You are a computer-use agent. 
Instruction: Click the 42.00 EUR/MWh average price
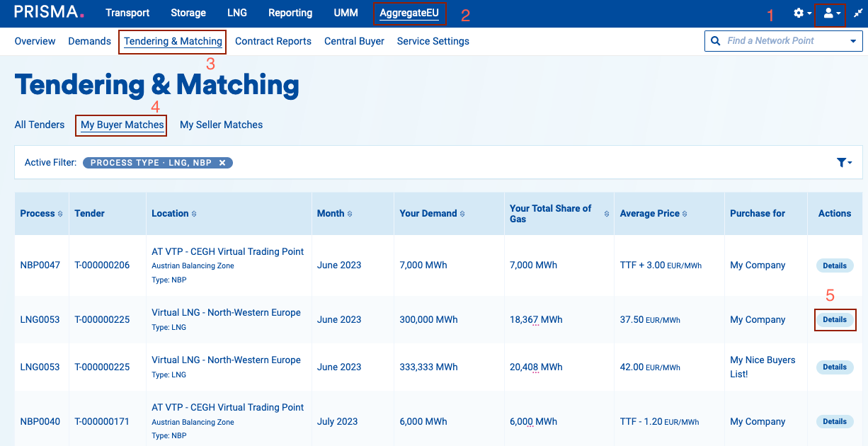pos(650,367)
